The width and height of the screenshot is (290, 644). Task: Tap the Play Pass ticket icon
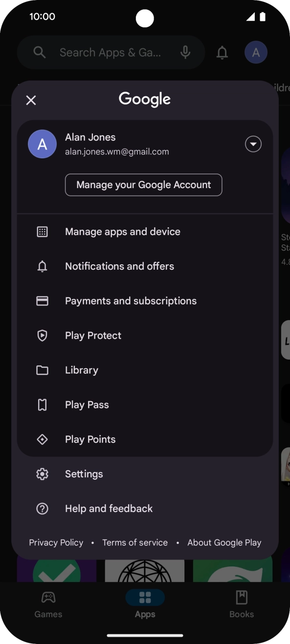[43, 405]
